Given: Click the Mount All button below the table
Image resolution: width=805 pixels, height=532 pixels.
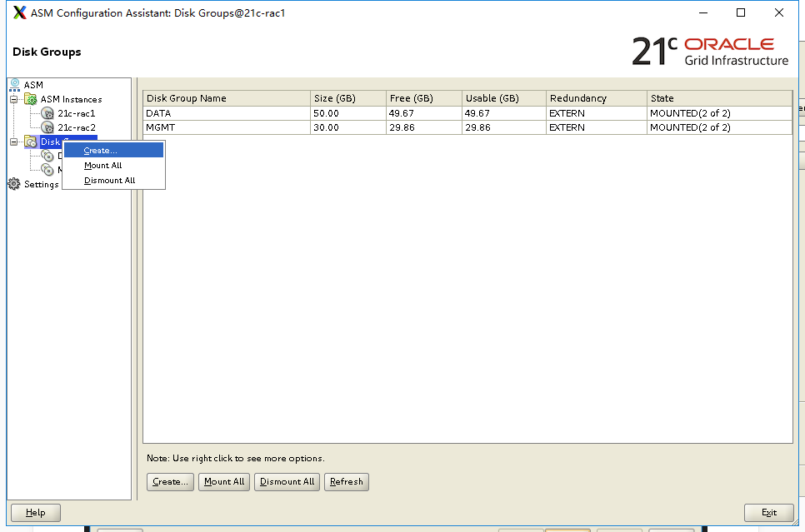Looking at the screenshot, I should [224, 482].
